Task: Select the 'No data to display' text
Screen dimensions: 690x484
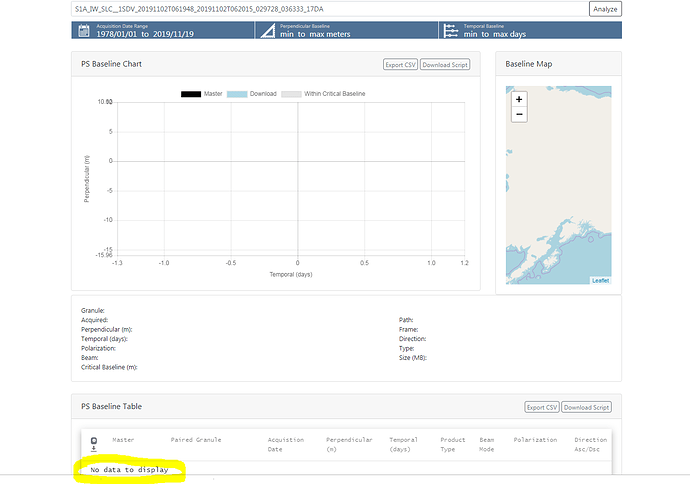Action: [129, 470]
